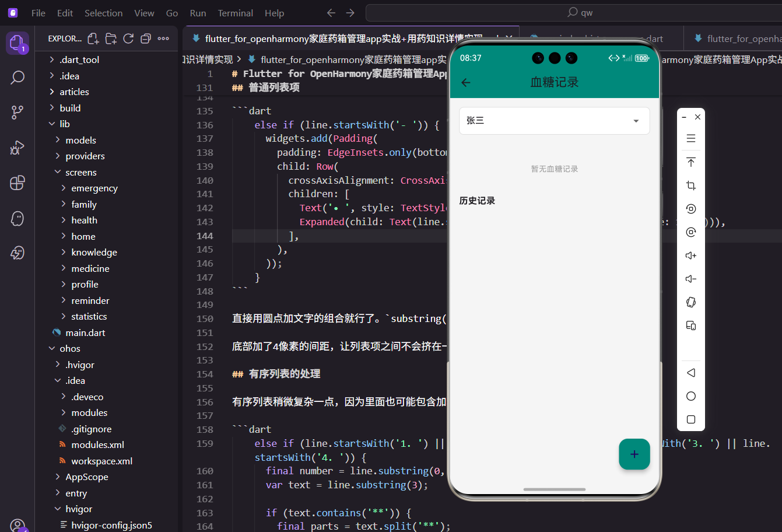The image size is (782, 532).
Task: Open the 张三 patient dropdown
Action: [635, 120]
